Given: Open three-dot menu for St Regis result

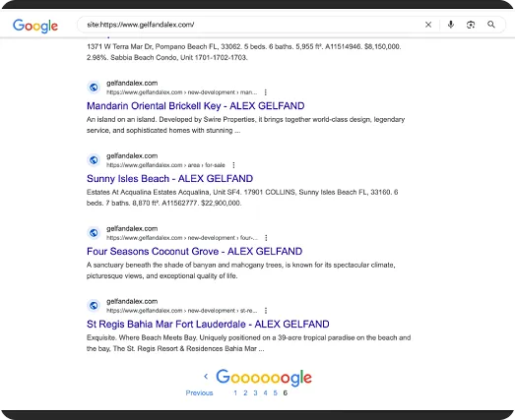Looking at the screenshot, I should coord(266,311).
